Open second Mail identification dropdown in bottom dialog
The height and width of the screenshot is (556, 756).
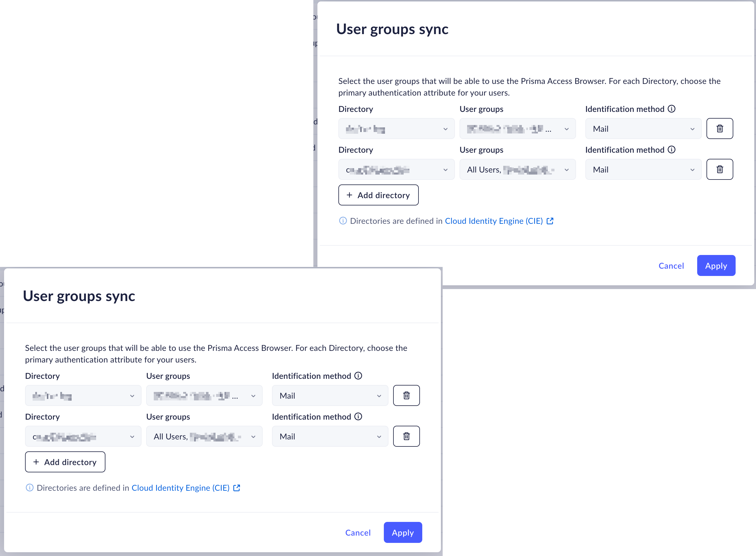pos(330,436)
